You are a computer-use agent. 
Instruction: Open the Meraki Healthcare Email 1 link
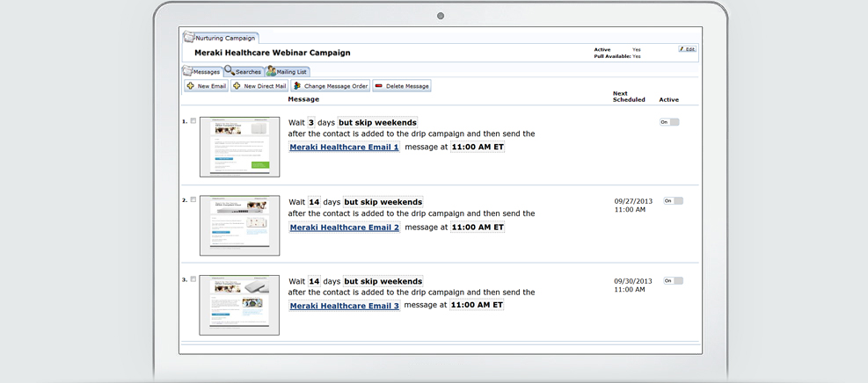pyautogui.click(x=345, y=148)
